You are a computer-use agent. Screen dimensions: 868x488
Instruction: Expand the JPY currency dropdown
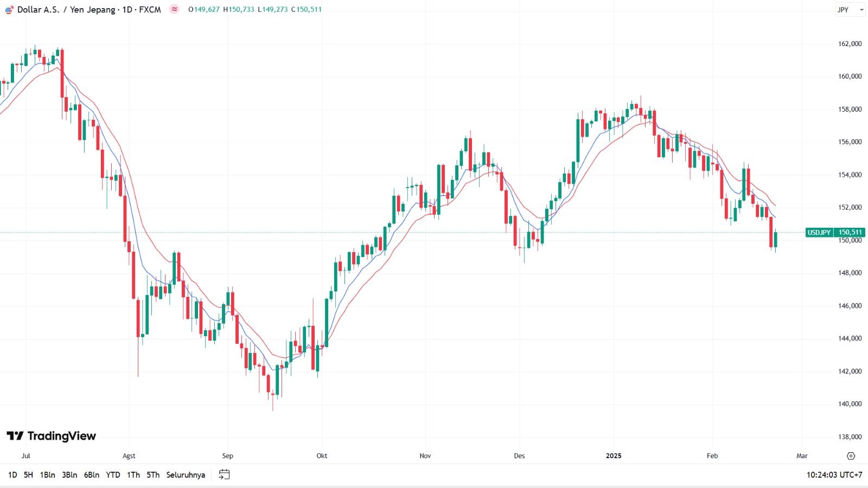850,10
